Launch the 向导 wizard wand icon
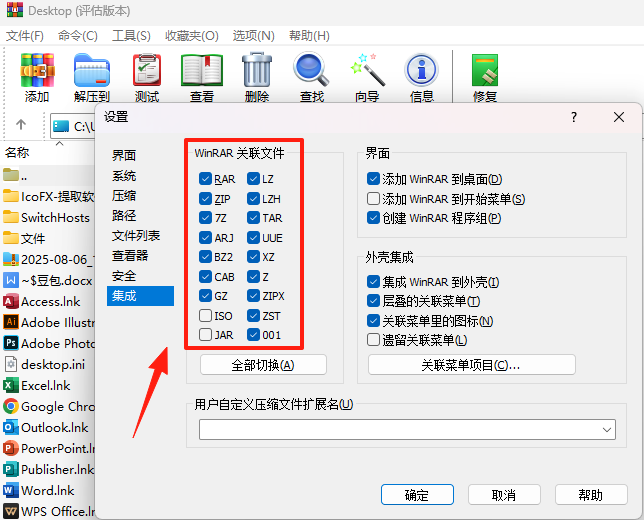Viewport: 644px width, 520px height. (x=367, y=70)
